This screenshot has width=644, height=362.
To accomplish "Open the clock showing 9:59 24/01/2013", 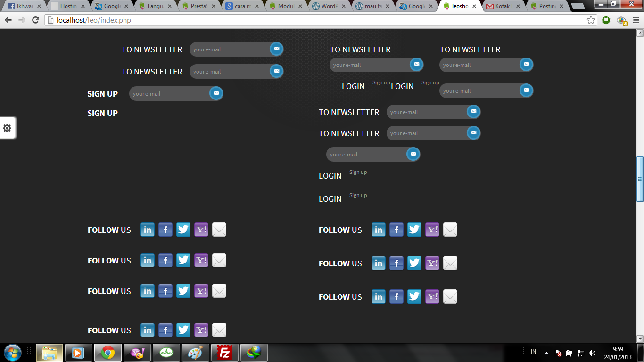I will click(618, 353).
